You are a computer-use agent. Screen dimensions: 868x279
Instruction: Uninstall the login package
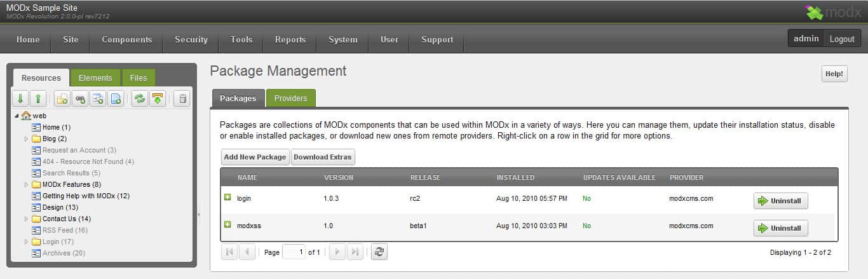click(781, 201)
